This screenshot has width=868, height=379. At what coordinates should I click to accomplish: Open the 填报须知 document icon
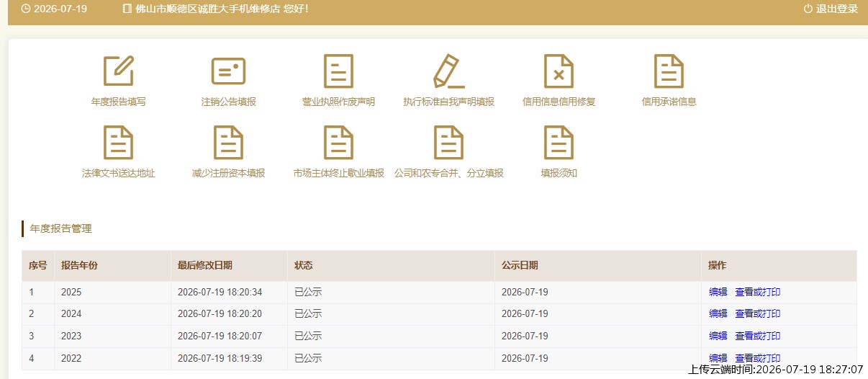point(559,142)
